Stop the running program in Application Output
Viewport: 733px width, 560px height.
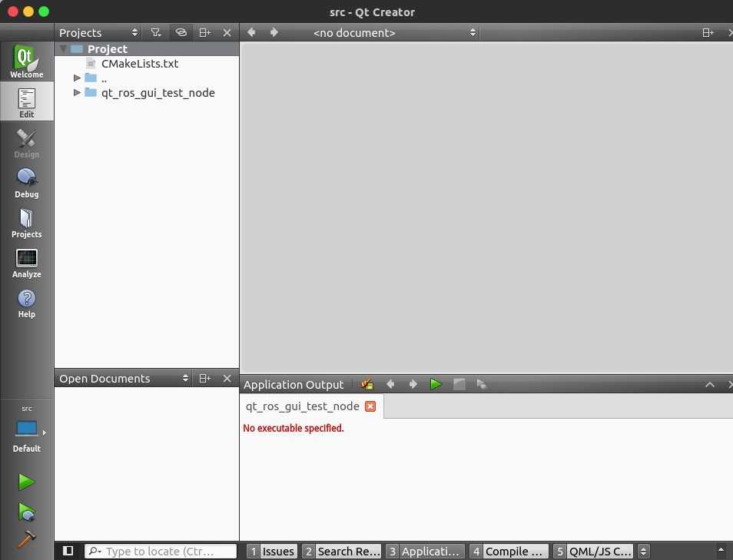459,384
